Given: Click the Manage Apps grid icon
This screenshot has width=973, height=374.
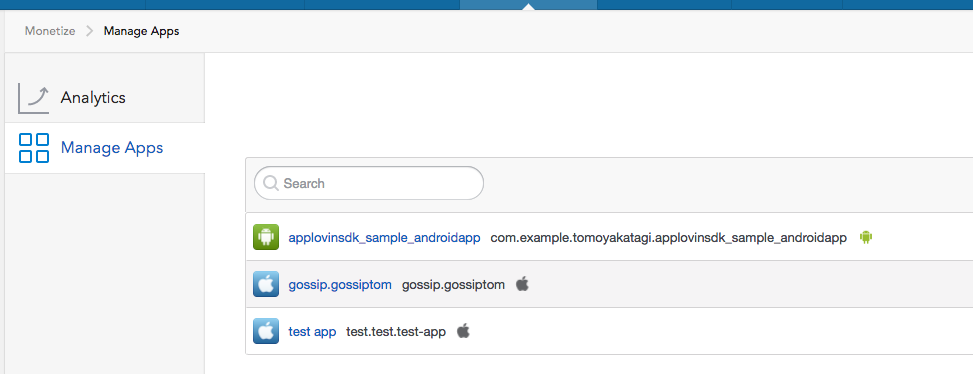Looking at the screenshot, I should (34, 148).
